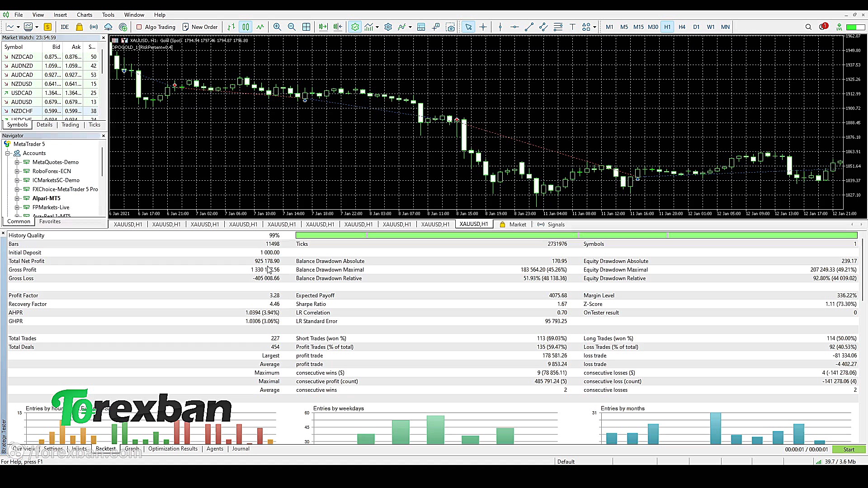Select the trendline drawing tool
Image resolution: width=868 pixels, height=488 pixels.
[529, 27]
